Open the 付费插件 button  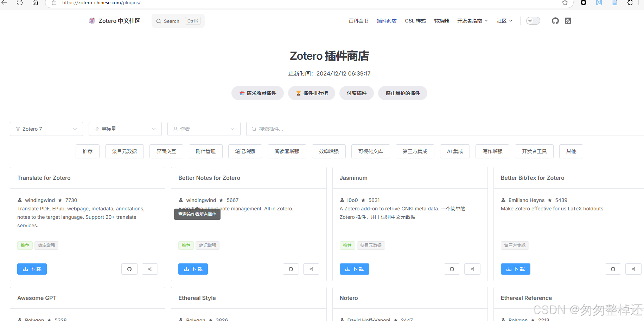357,93
